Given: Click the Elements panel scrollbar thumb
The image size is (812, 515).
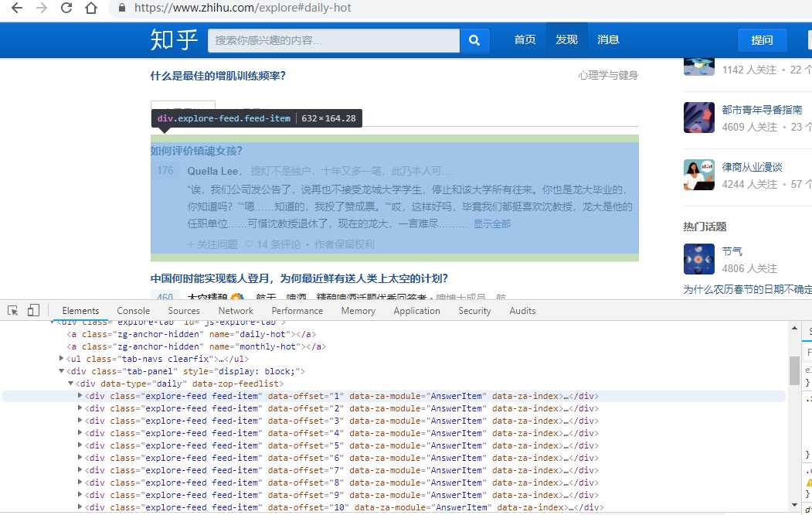Looking at the screenshot, I should tap(794, 370).
